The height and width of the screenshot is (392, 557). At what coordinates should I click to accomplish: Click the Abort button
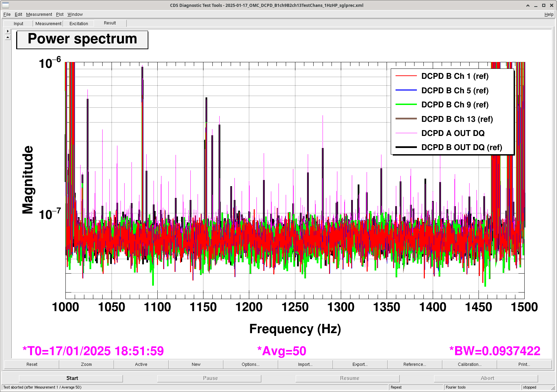coord(486,378)
